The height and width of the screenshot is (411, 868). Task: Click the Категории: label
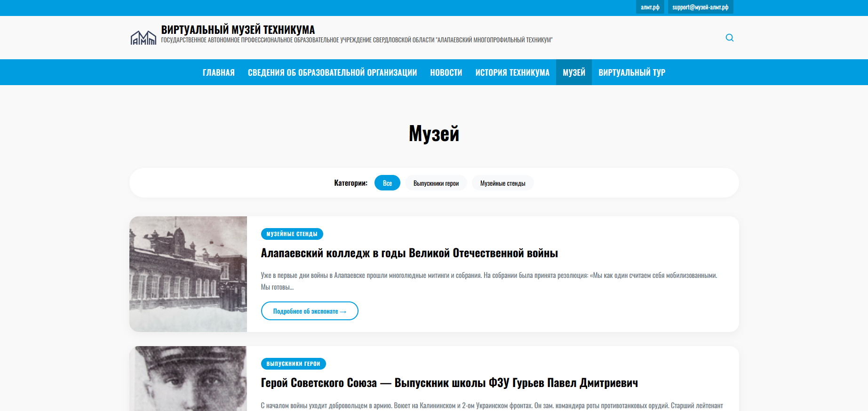tap(351, 183)
